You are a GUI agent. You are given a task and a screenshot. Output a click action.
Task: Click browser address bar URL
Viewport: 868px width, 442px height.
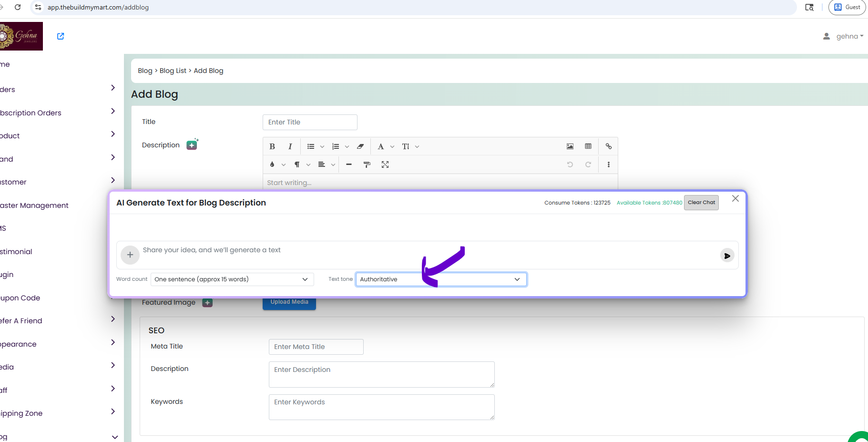coord(98,7)
